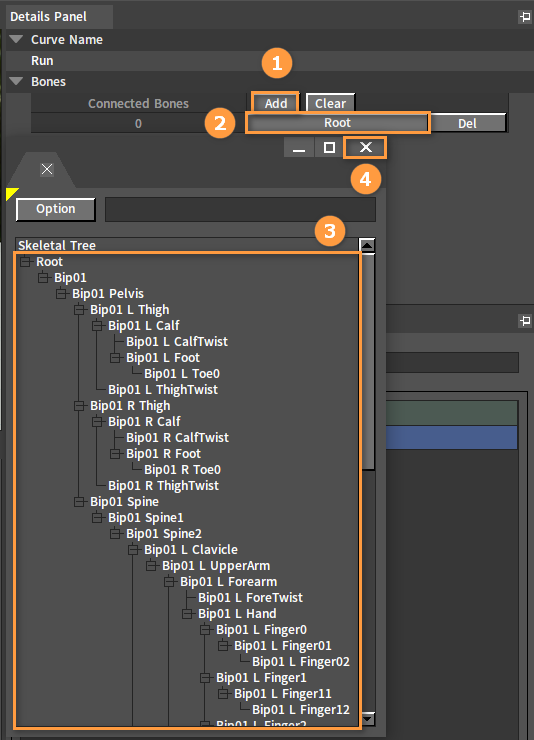Collapse the Bip01 L Finger0 node
Screen dimensions: 534x740
[205, 630]
